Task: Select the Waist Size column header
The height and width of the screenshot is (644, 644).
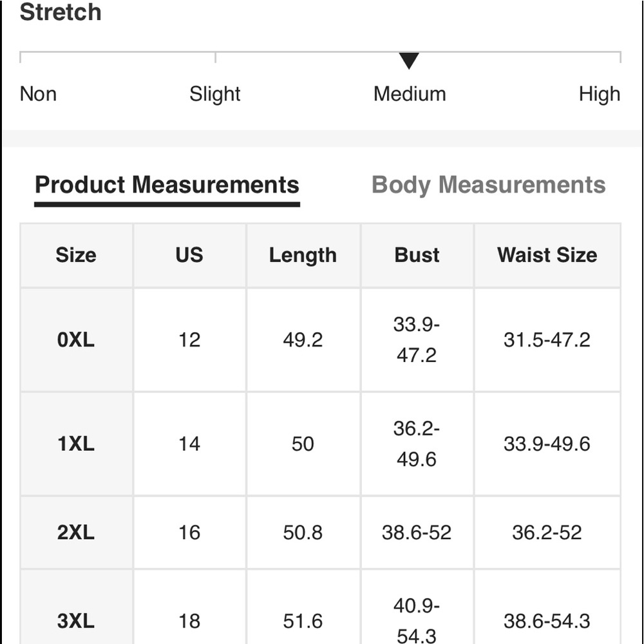Action: (x=547, y=255)
